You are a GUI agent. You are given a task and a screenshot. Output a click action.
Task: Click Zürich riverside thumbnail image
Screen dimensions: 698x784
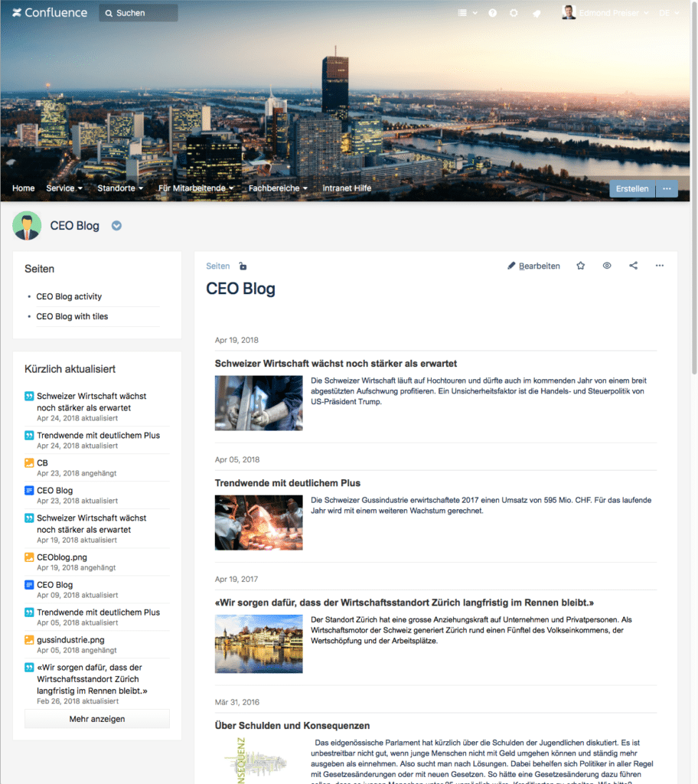(259, 643)
